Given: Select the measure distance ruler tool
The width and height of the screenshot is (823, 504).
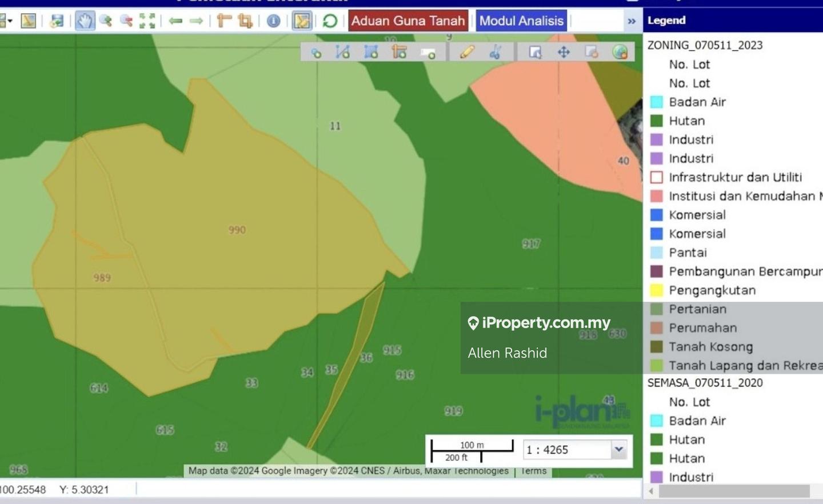Looking at the screenshot, I should 224,21.
